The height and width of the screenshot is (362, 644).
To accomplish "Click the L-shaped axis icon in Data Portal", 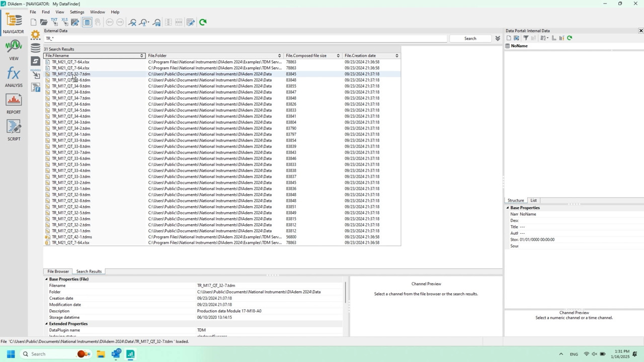I will (x=554, y=38).
